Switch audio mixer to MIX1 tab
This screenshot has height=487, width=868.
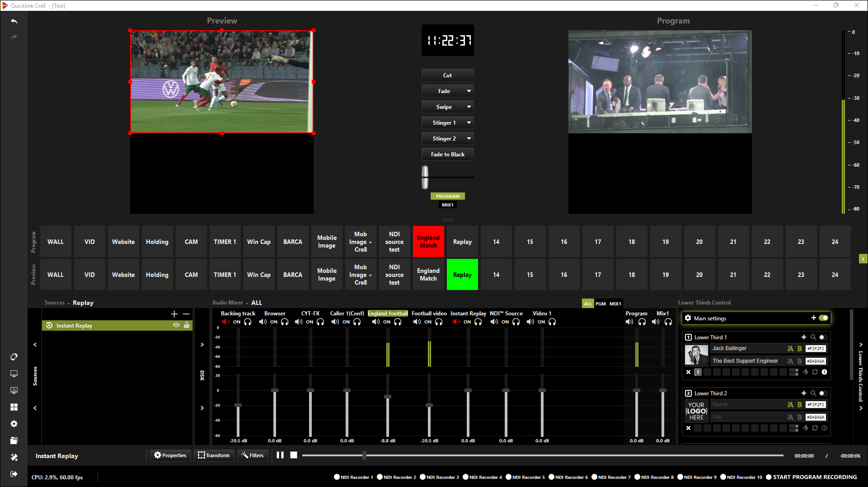[x=615, y=304]
